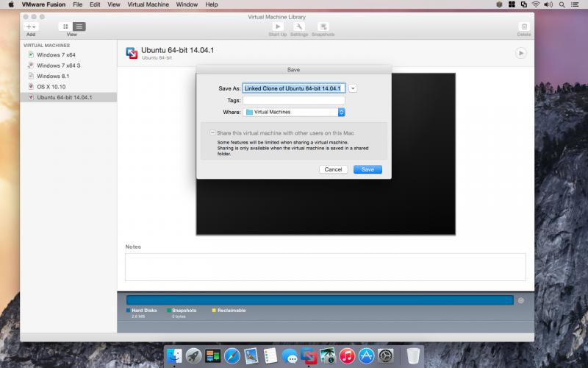Screen dimensions: 588x368
Task: Open the Help menu
Action: pyautogui.click(x=212, y=4)
